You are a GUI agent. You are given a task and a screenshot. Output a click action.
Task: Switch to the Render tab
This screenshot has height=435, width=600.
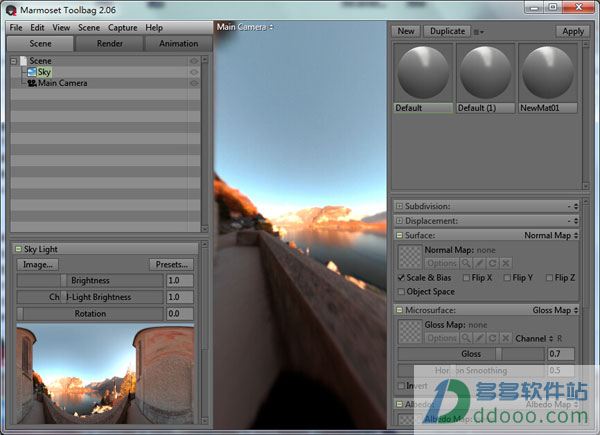109,44
